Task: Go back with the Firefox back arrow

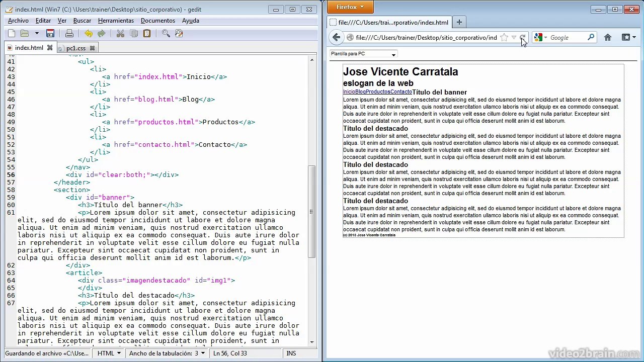Action: (x=337, y=37)
